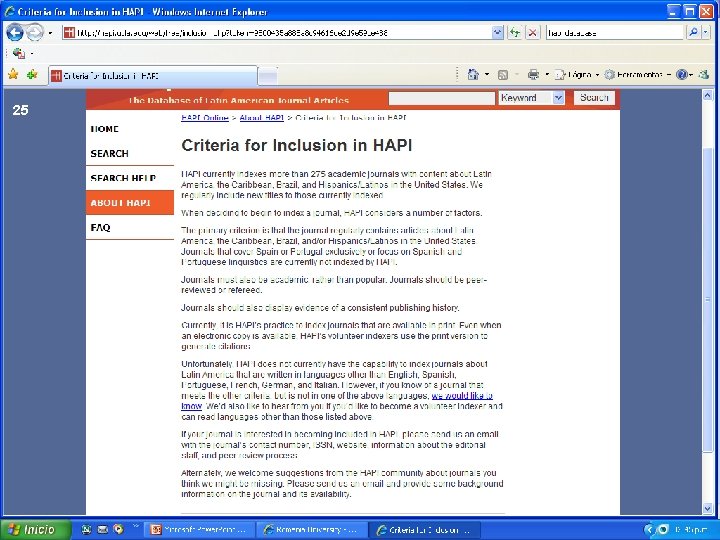Viewport: 720px width, 540px height.
Task: Click the Print icon in toolbar
Action: click(x=533, y=74)
